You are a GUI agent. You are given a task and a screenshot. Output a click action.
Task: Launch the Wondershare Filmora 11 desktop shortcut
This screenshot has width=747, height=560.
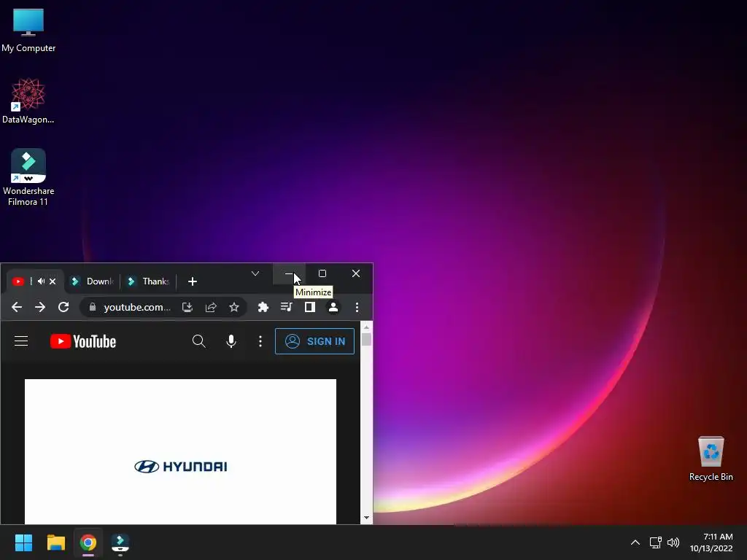tap(28, 177)
